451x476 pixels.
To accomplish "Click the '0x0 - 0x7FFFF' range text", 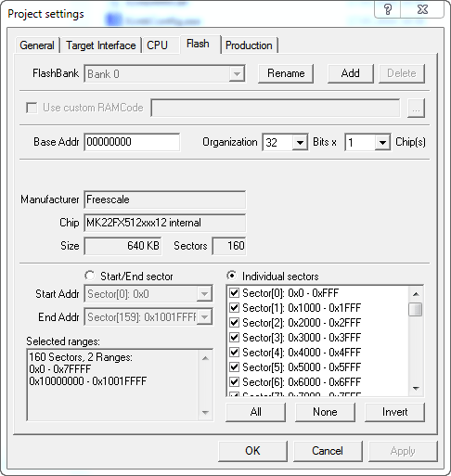I will tap(60, 369).
